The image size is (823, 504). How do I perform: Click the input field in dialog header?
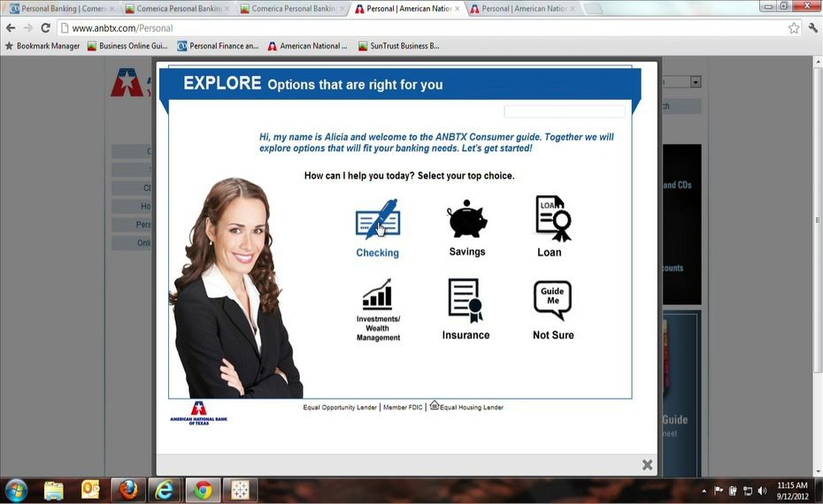[x=565, y=111]
